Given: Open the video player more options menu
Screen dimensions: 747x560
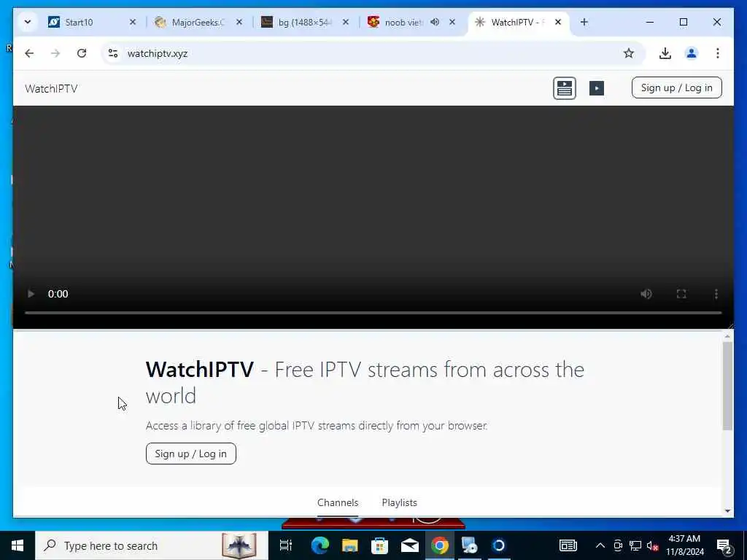Looking at the screenshot, I should tap(716, 294).
